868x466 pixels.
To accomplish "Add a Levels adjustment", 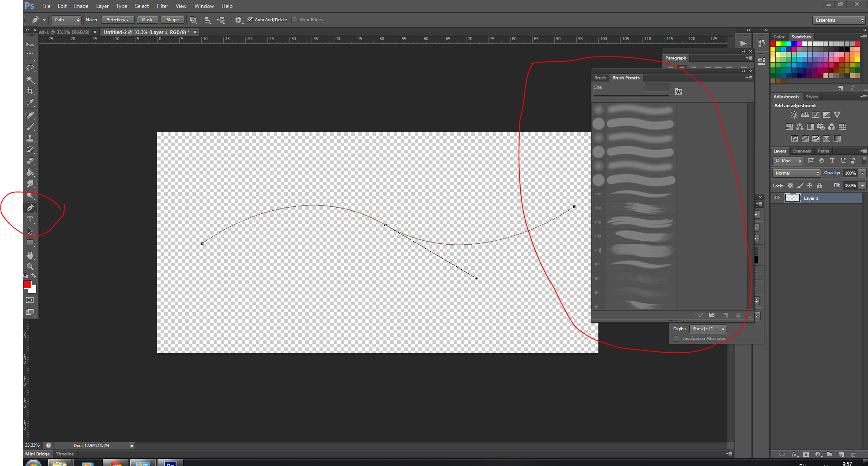I will coord(805,115).
